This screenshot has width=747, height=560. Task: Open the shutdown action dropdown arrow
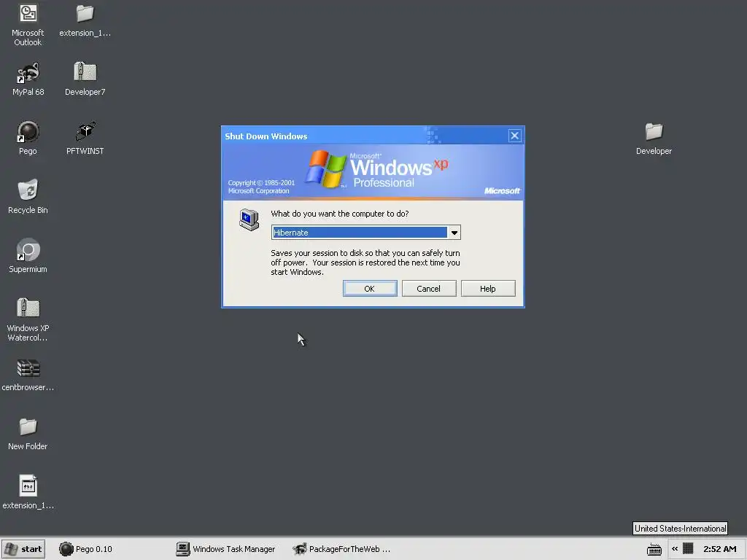(x=454, y=233)
